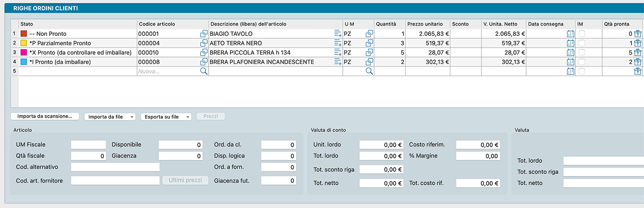
Task: Click red Non Pronto status swatch
Action: [x=24, y=34]
